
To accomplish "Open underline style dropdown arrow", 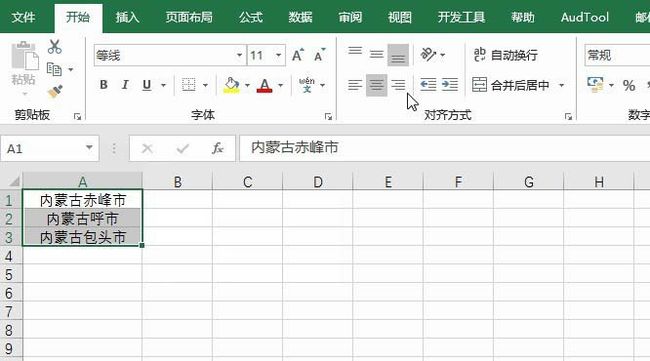I will [x=163, y=85].
